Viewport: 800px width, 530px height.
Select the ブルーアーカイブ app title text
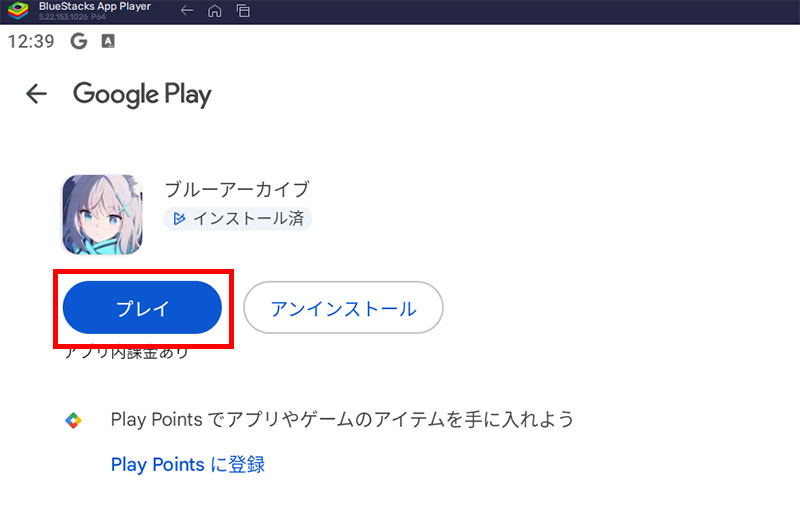click(237, 189)
